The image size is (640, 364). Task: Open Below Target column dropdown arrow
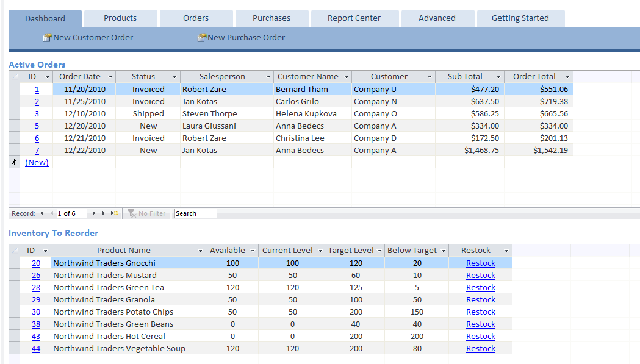[x=444, y=251]
